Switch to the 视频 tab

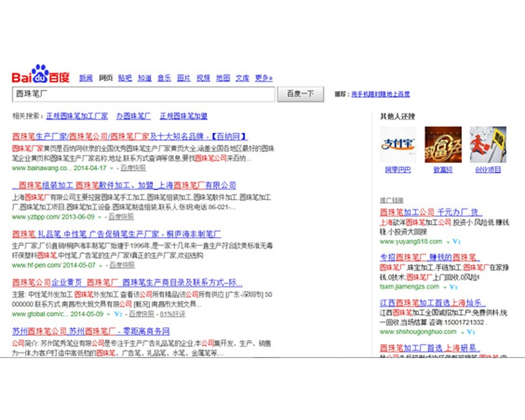click(203, 78)
